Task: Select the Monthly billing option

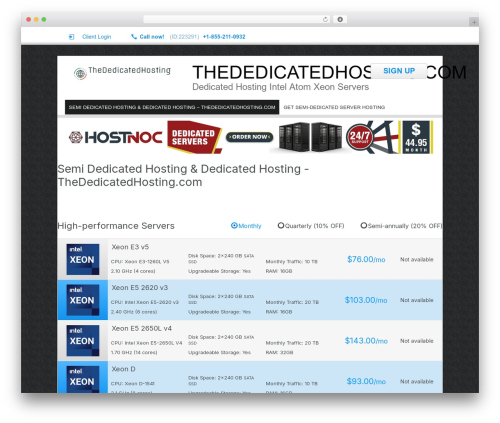Action: pyautogui.click(x=246, y=226)
